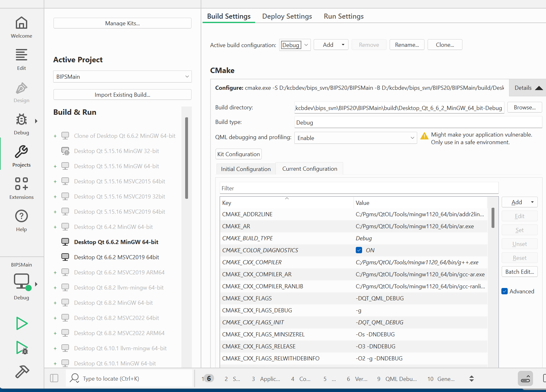
Task: Click the green Run button
Action: (x=22, y=323)
